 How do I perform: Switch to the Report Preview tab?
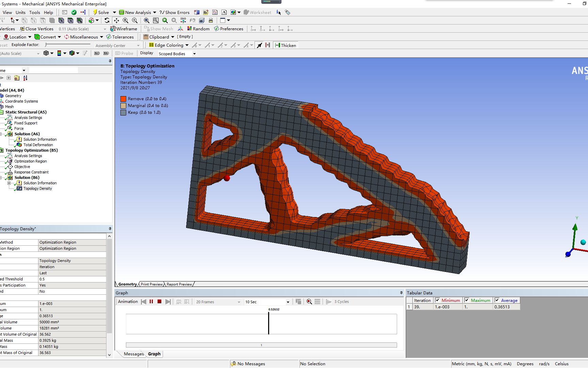179,284
